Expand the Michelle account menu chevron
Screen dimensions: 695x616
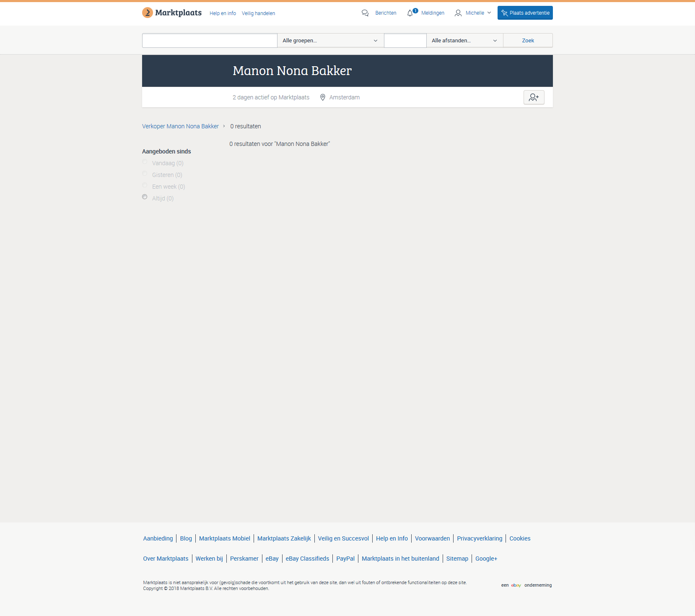point(489,13)
